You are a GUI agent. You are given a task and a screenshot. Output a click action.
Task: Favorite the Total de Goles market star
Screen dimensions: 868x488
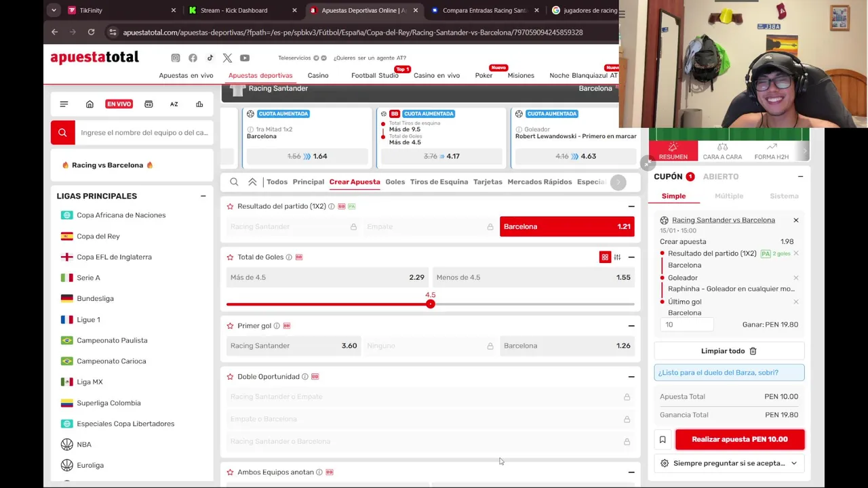click(230, 257)
